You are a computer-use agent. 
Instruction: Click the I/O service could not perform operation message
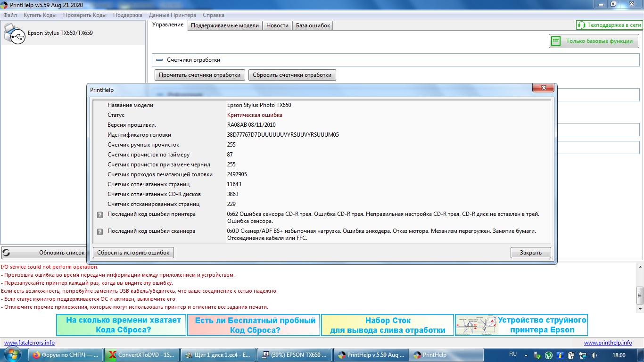(50, 267)
